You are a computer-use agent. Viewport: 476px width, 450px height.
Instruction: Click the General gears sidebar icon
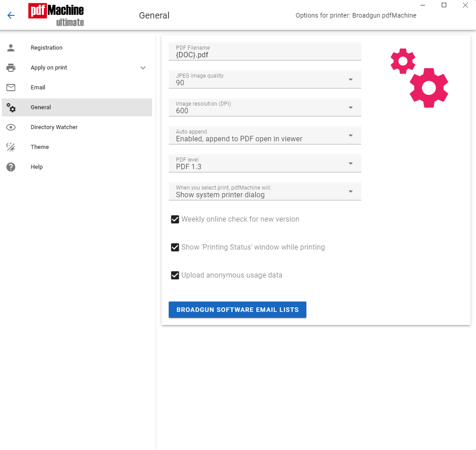[x=11, y=107]
